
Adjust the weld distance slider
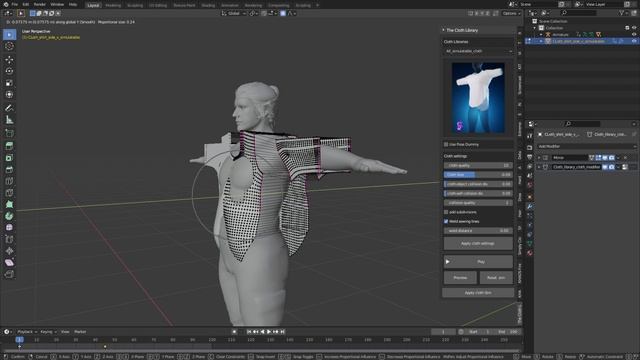coord(478,231)
